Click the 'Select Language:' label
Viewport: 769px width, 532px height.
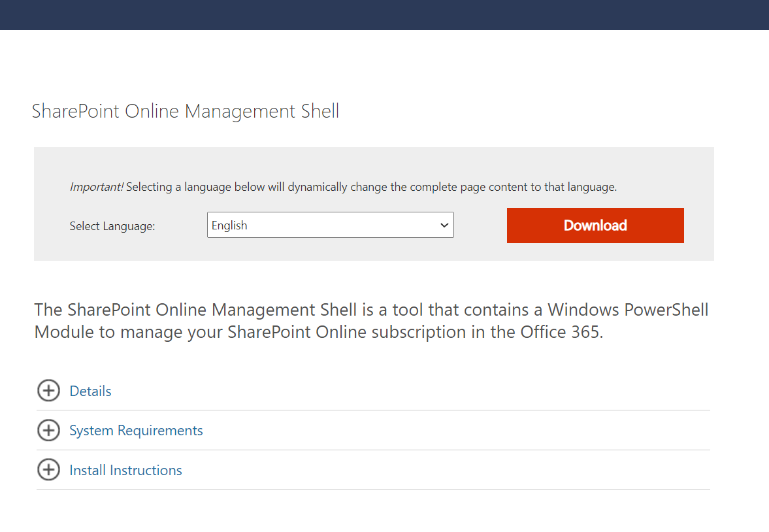(112, 226)
